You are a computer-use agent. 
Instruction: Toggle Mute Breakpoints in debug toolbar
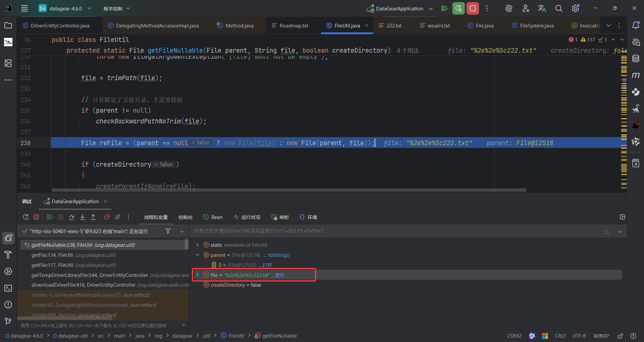[118, 217]
